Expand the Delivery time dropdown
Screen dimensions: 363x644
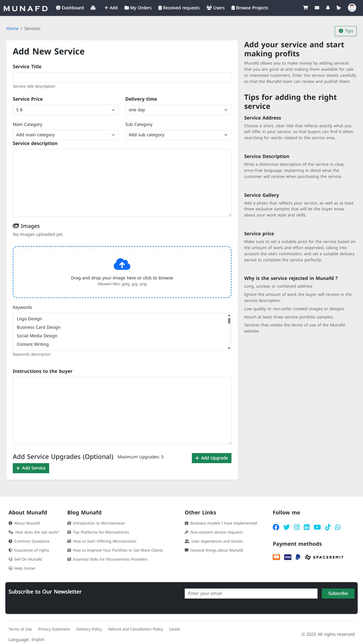(178, 110)
